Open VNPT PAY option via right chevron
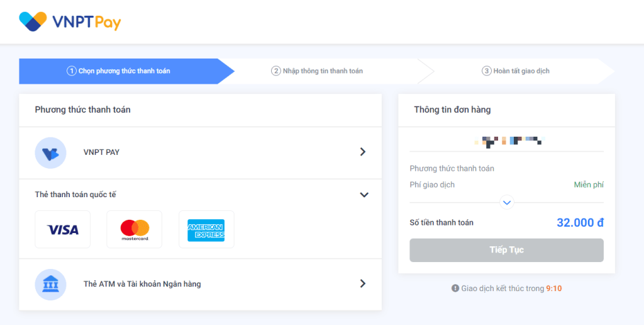The width and height of the screenshot is (644, 325). tap(362, 152)
